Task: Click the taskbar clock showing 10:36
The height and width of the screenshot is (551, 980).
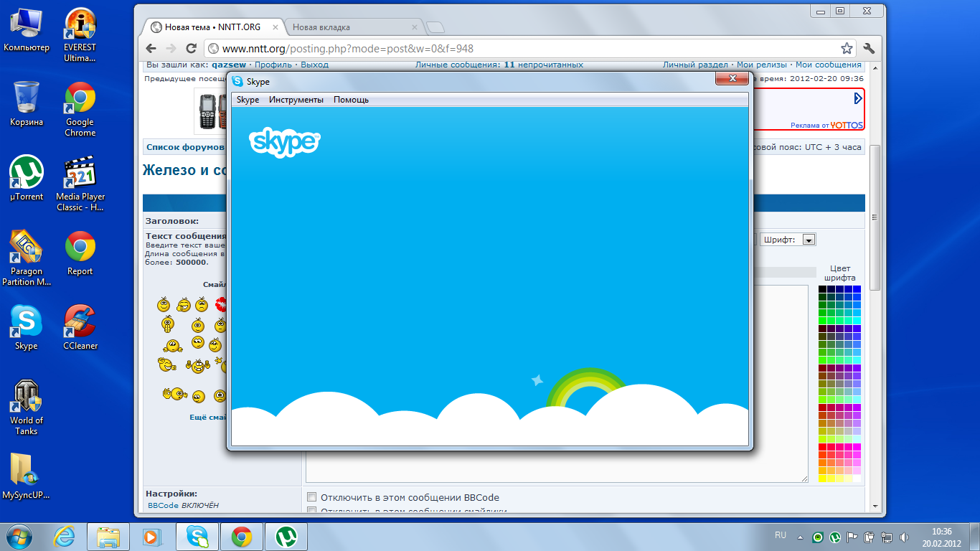Action: [x=942, y=537]
